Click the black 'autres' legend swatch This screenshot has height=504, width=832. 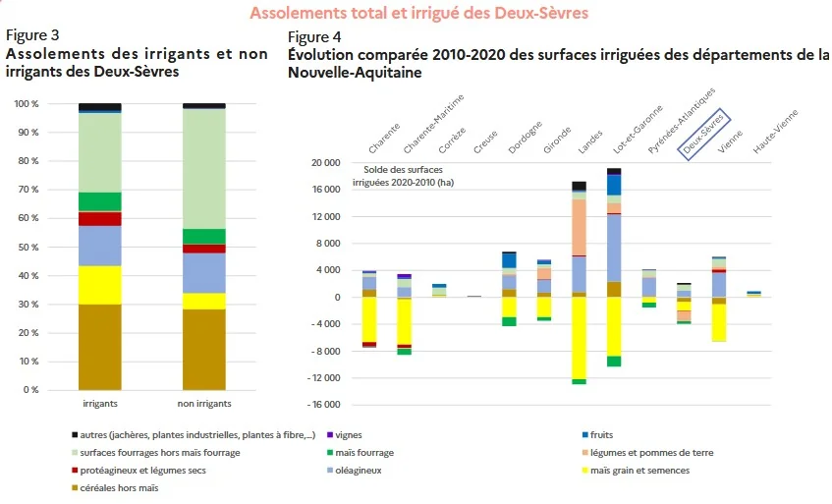75,435
